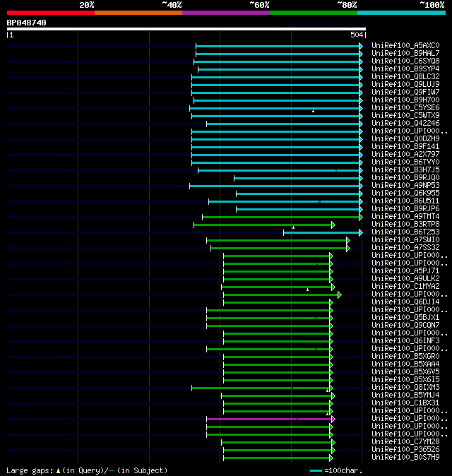Open hit UniRef100_Q9CQN7
The width and height of the screenshot is (452, 476).
point(405,326)
